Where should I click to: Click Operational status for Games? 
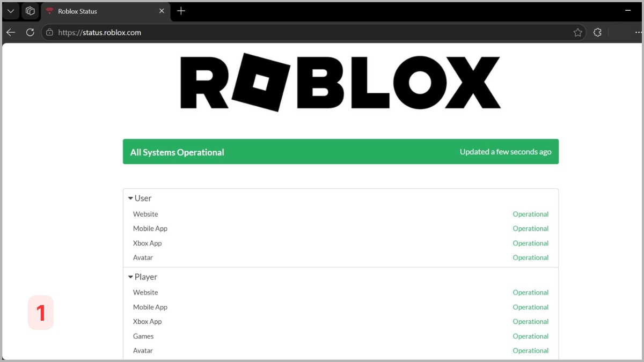click(x=530, y=336)
